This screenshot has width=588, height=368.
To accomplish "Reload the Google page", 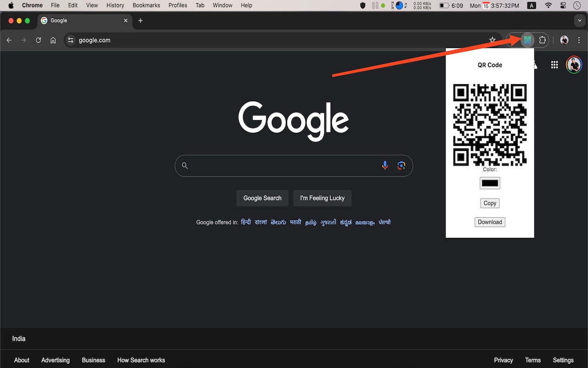I will pos(39,40).
